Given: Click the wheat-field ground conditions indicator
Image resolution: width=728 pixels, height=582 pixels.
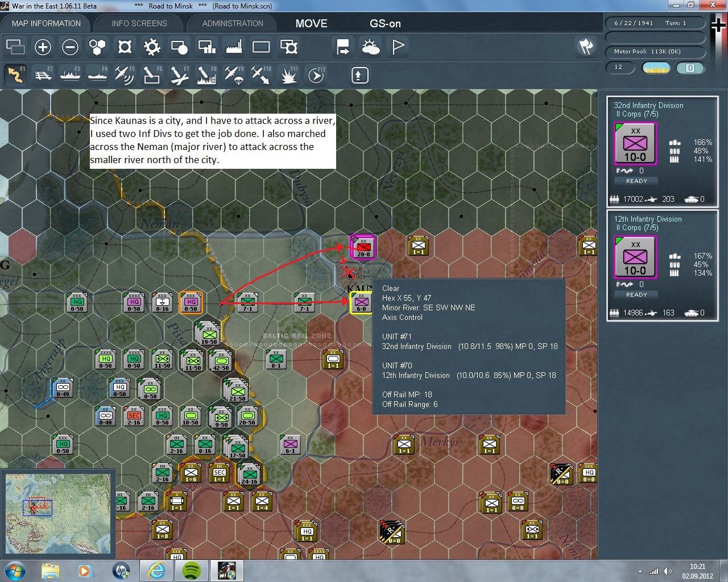Looking at the screenshot, I should point(656,68).
